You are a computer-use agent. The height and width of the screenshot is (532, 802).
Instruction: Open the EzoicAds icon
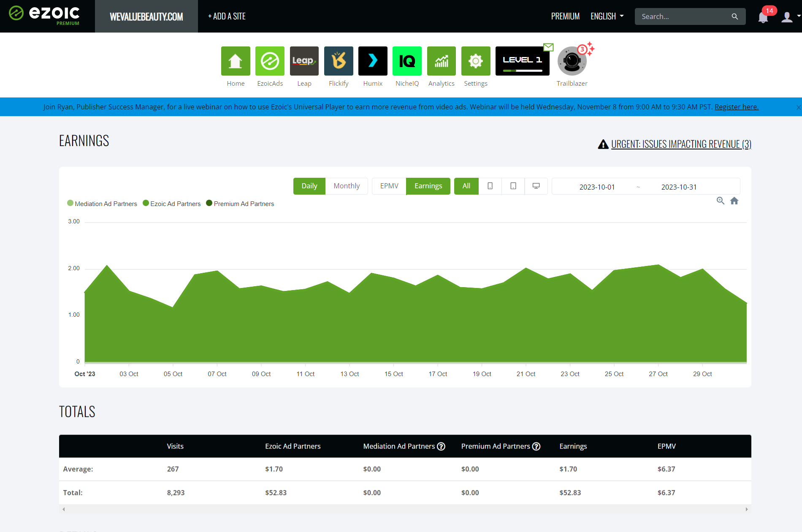(270, 61)
